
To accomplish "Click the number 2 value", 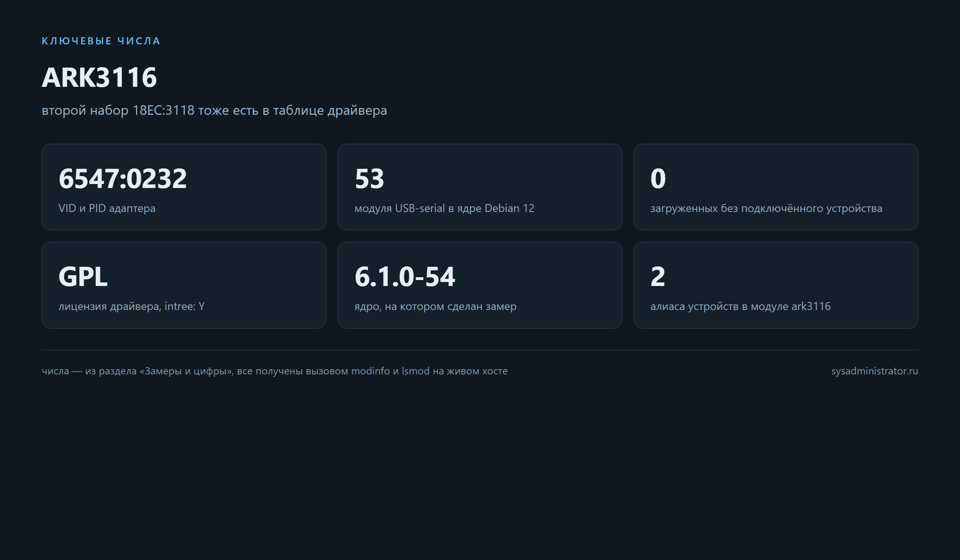I will 658,276.
